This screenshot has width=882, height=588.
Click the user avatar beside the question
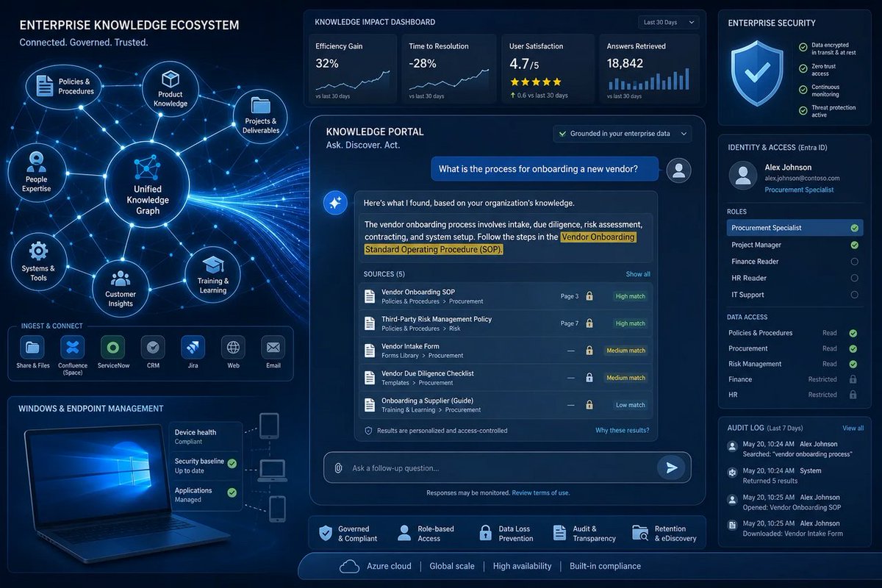click(679, 171)
